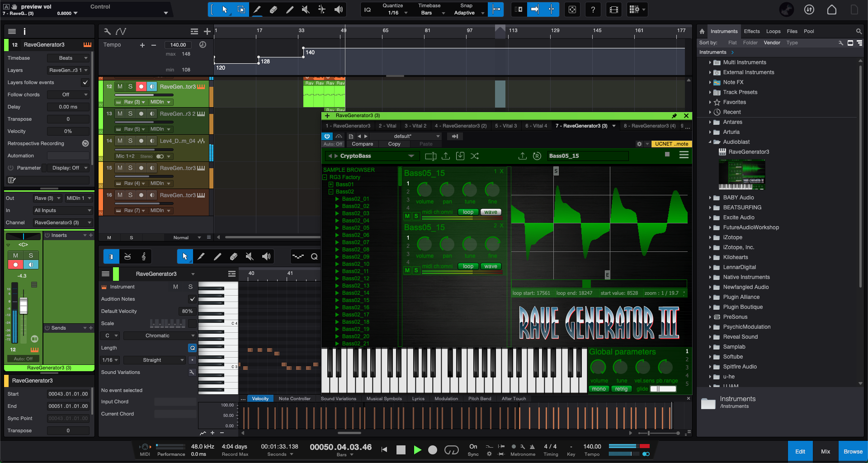Viewport: 868px width, 463px height.
Task: Toggle the Loop transport button
Action: [451, 449]
